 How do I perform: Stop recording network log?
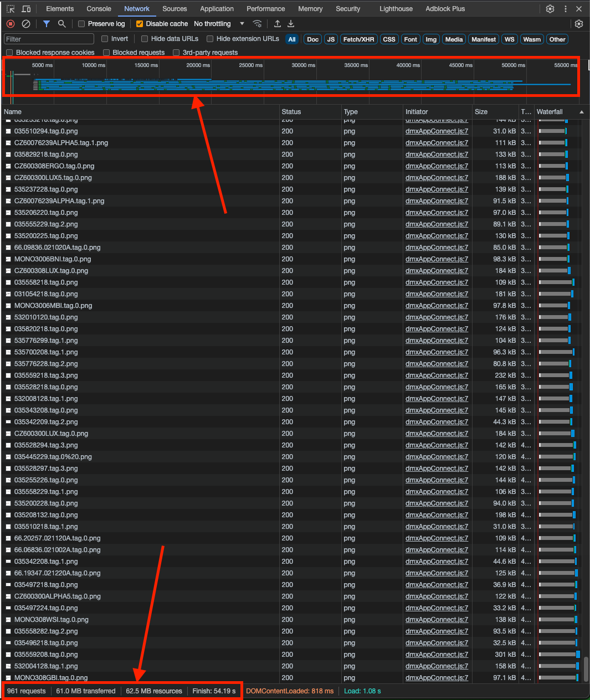point(11,24)
